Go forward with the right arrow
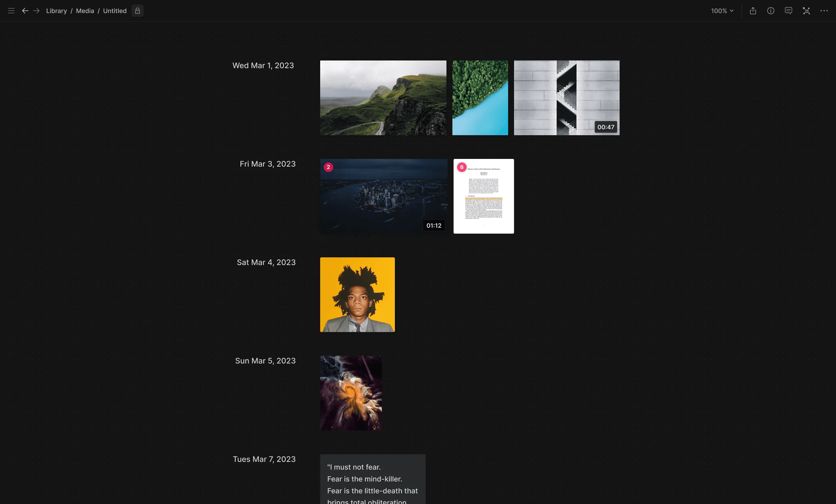 point(36,11)
